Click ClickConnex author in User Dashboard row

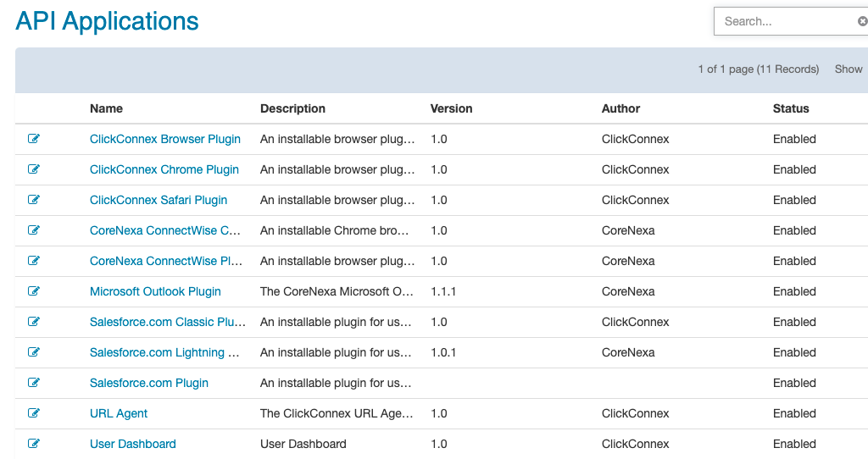(x=636, y=444)
